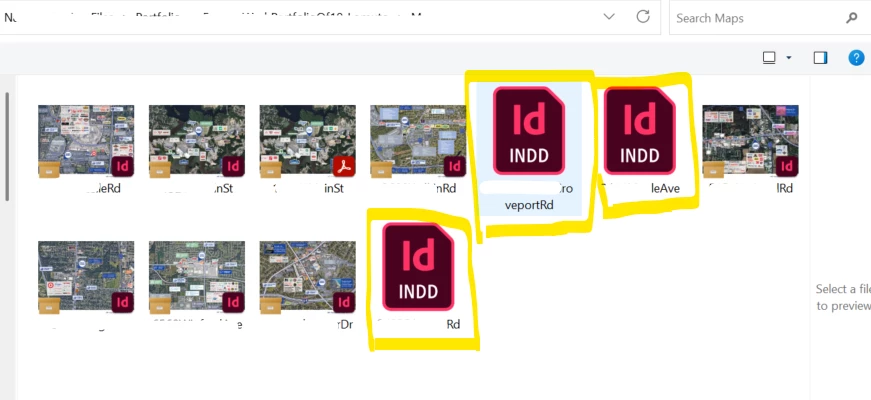Select the map file ending in 'lRd'

click(x=750, y=142)
